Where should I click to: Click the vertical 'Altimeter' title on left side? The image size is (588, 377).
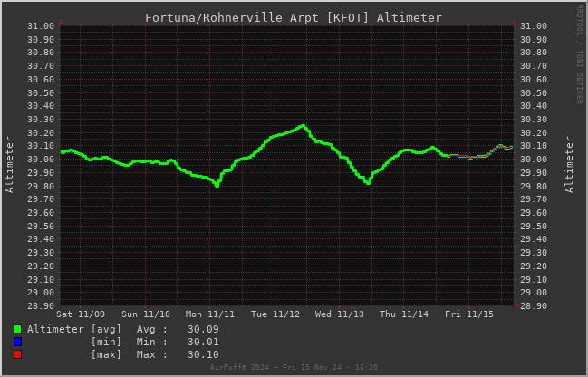coord(9,165)
